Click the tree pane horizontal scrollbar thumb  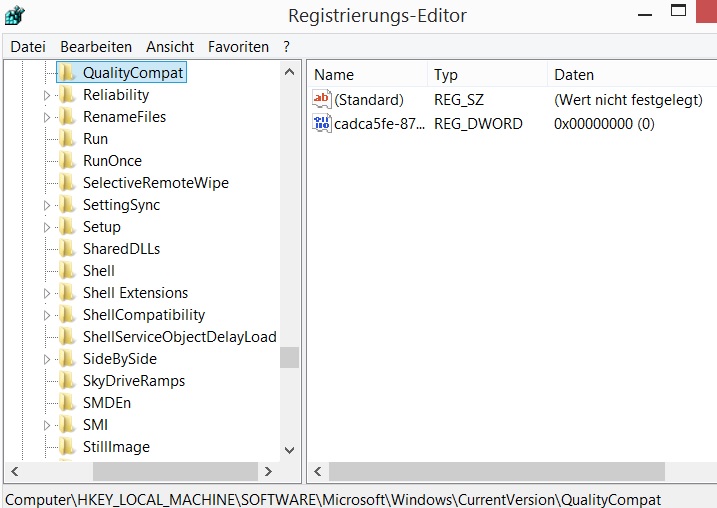(x=175, y=471)
